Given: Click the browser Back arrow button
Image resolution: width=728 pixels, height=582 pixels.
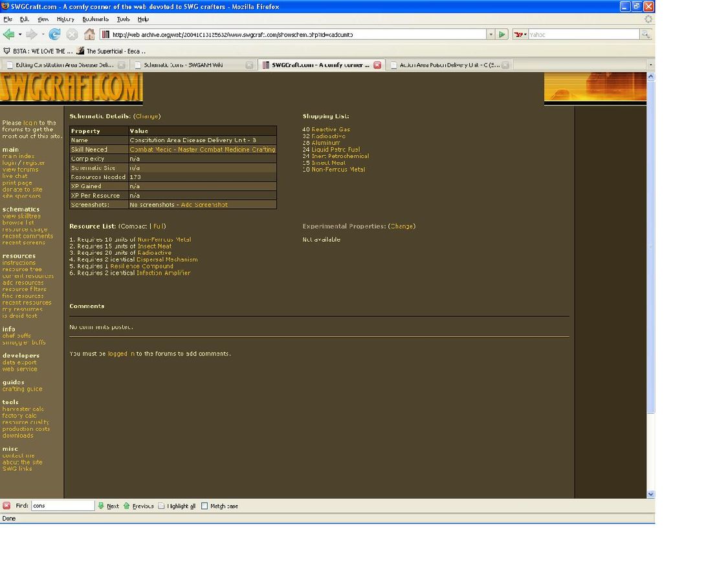Looking at the screenshot, I should tap(8, 34).
